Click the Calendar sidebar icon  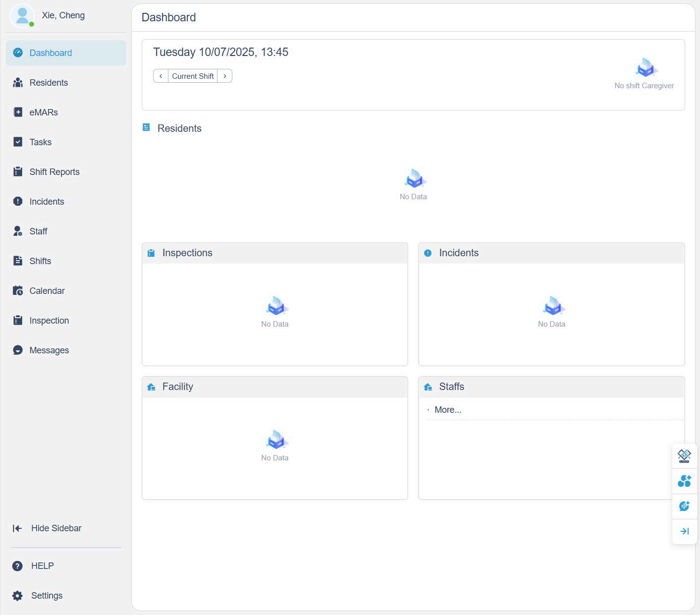18,291
